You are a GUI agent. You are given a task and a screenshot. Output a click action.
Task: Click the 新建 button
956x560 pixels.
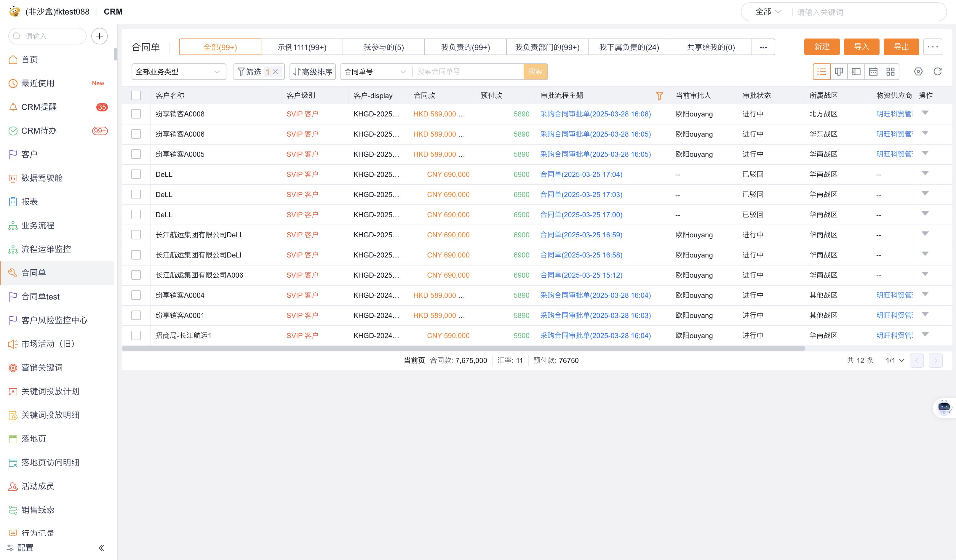(x=822, y=47)
